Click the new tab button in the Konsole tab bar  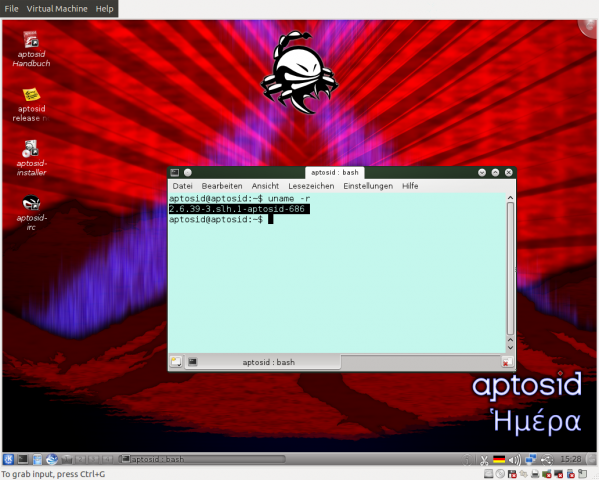point(176,362)
